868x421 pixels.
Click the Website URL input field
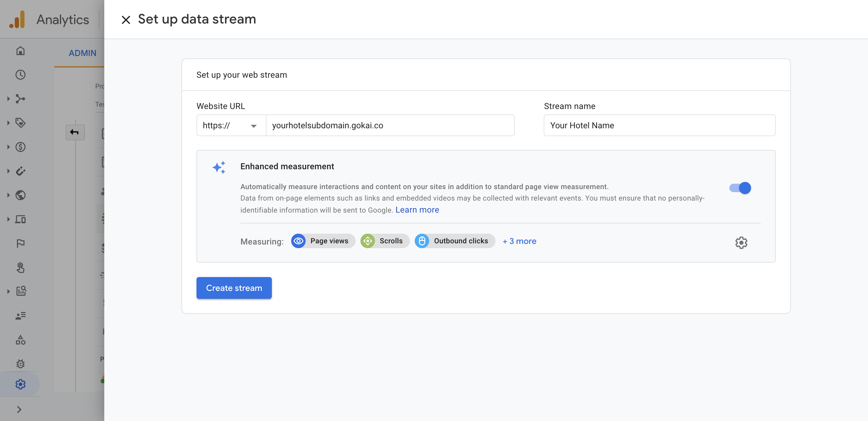(389, 126)
